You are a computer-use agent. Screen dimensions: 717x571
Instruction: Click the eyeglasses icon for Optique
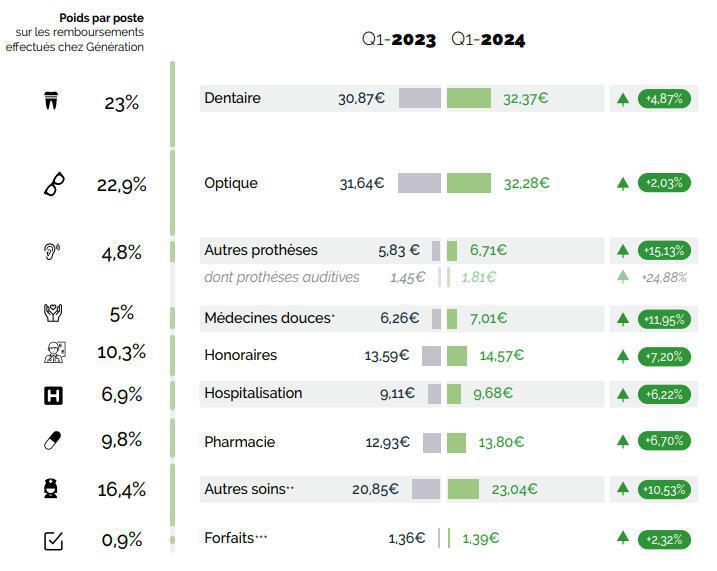(x=55, y=185)
